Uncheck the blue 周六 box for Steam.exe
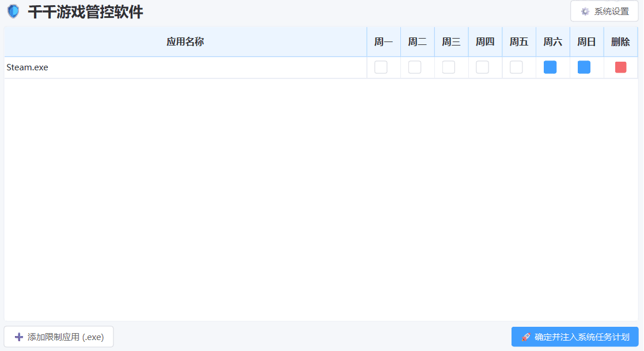Image resolution: width=644 pixels, height=351 pixels. (550, 67)
